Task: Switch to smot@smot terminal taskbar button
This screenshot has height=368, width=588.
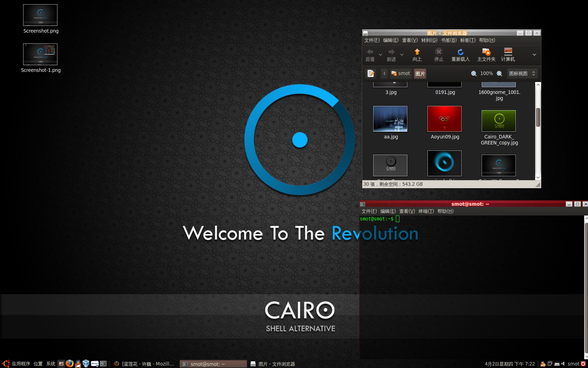Action: coord(213,364)
